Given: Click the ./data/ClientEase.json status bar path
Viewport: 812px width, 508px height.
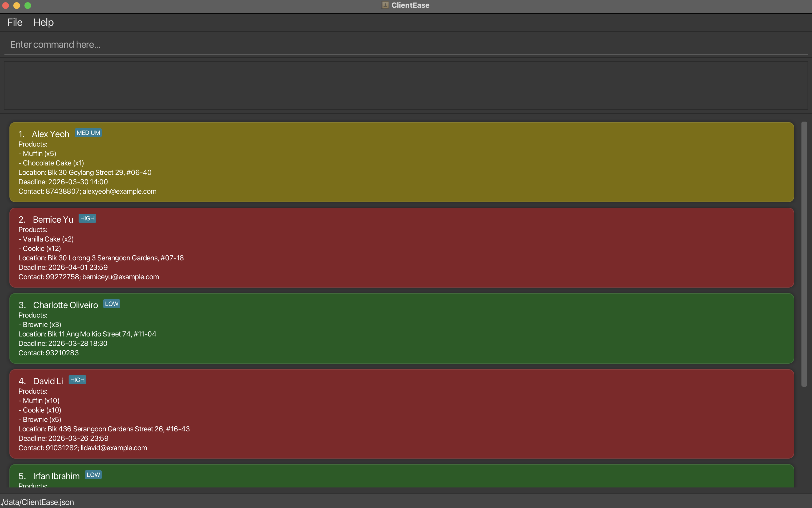Looking at the screenshot, I should pos(37,502).
